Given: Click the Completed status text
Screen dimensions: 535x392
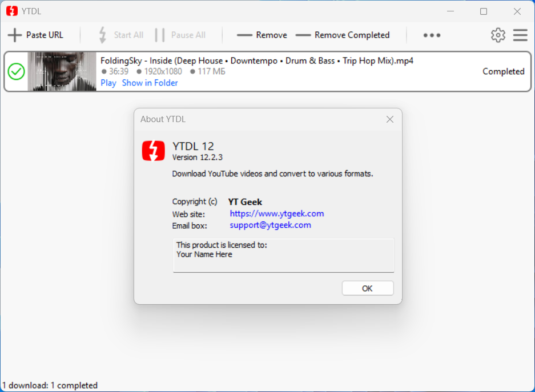Looking at the screenshot, I should (x=503, y=71).
